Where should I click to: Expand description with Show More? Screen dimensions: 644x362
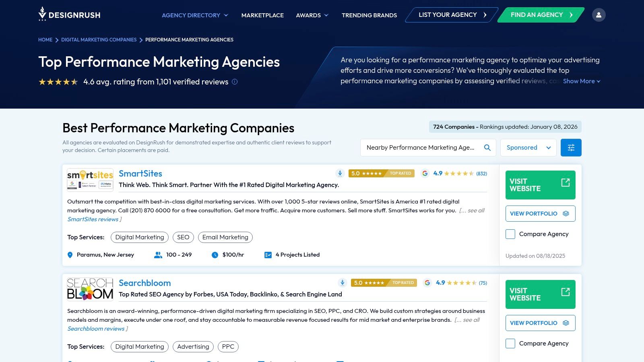click(x=582, y=81)
